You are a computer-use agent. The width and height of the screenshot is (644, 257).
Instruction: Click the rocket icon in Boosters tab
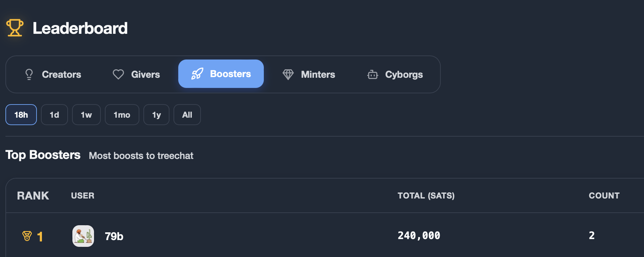pyautogui.click(x=197, y=74)
